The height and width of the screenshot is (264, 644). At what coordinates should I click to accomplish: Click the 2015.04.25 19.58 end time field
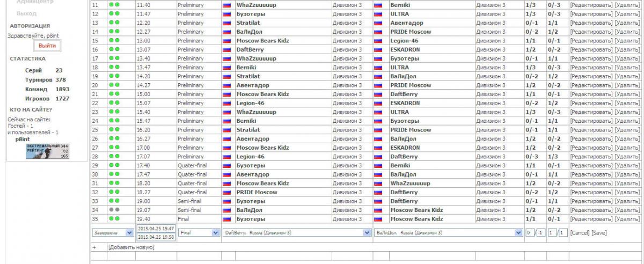(x=156, y=237)
